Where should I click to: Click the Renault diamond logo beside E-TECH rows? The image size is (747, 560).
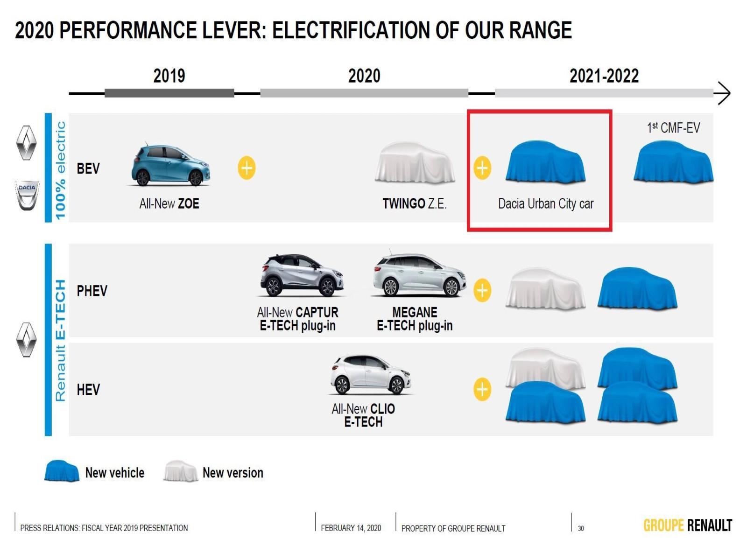[x=27, y=340]
